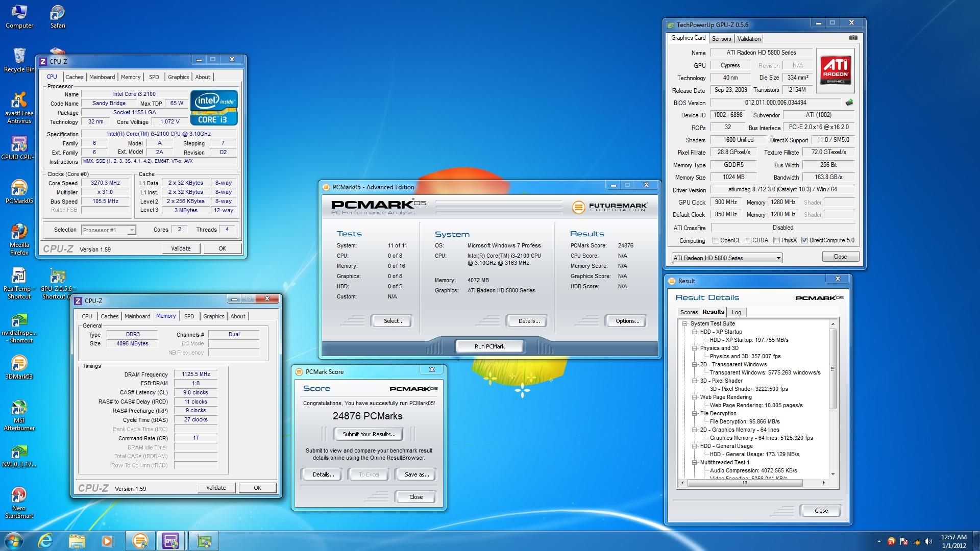Viewport: 980px width, 551px height.
Task: Switch to Scores tab in Result Details
Action: (x=689, y=312)
